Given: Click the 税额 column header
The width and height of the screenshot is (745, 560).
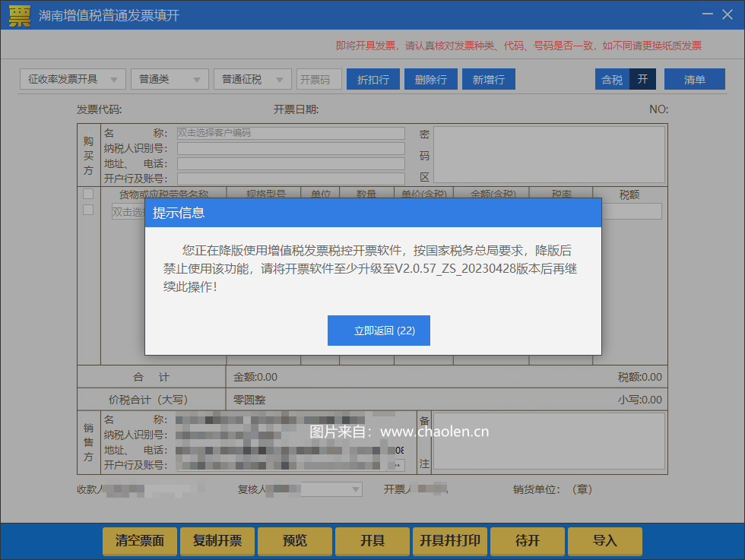Looking at the screenshot, I should (x=629, y=195).
